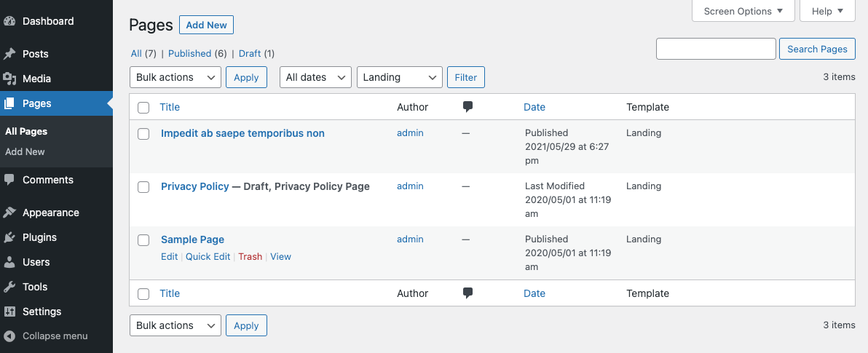This screenshot has height=353, width=868.
Task: Click the Collapse menu label
Action: [55, 336]
